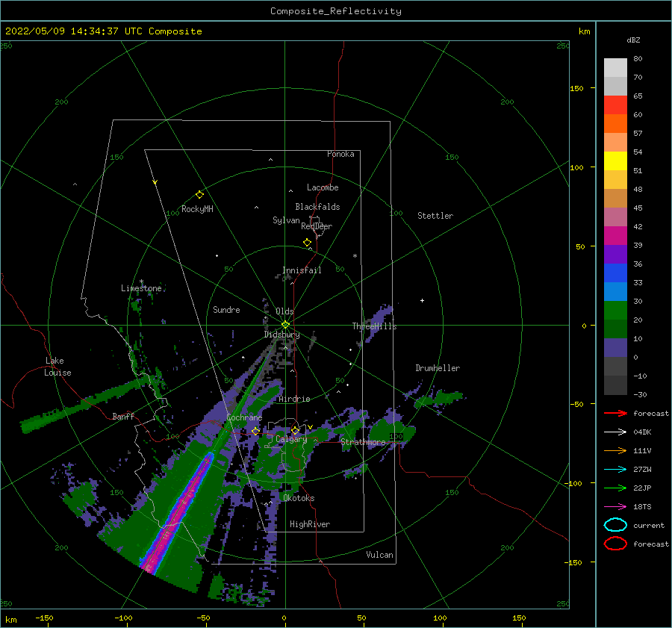Click the red forecast arrow in legend
This screenshot has height=628, width=672.
point(615,413)
